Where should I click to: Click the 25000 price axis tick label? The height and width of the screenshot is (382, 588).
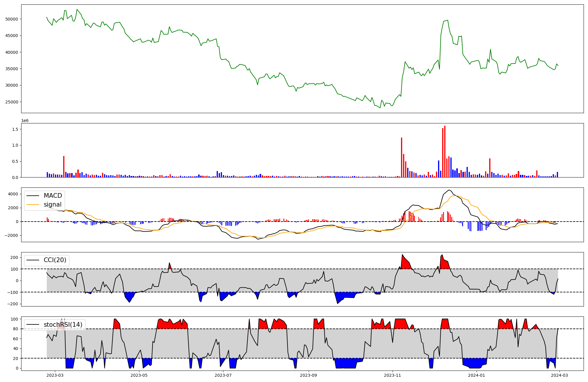(x=11, y=102)
